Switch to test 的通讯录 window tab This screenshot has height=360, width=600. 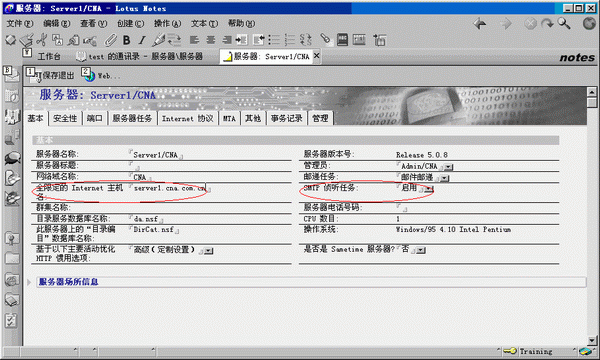(x=140, y=57)
